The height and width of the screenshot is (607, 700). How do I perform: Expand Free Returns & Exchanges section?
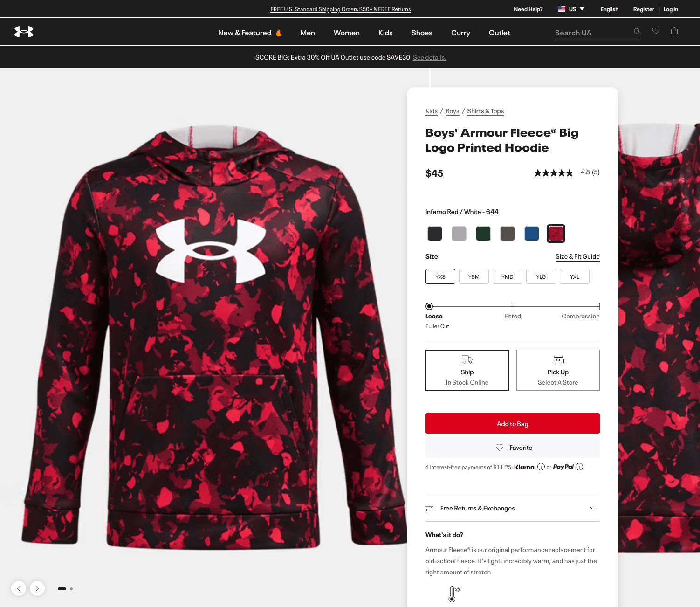pos(513,508)
